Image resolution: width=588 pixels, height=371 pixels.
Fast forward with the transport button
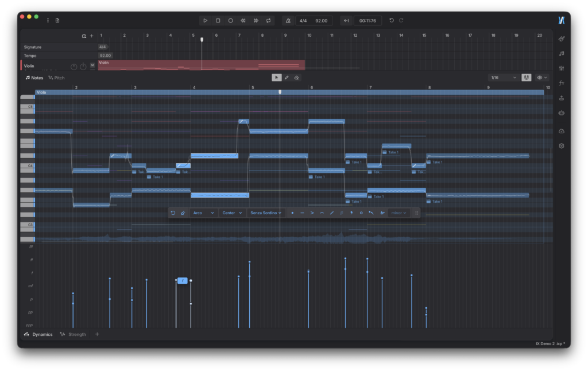256,21
